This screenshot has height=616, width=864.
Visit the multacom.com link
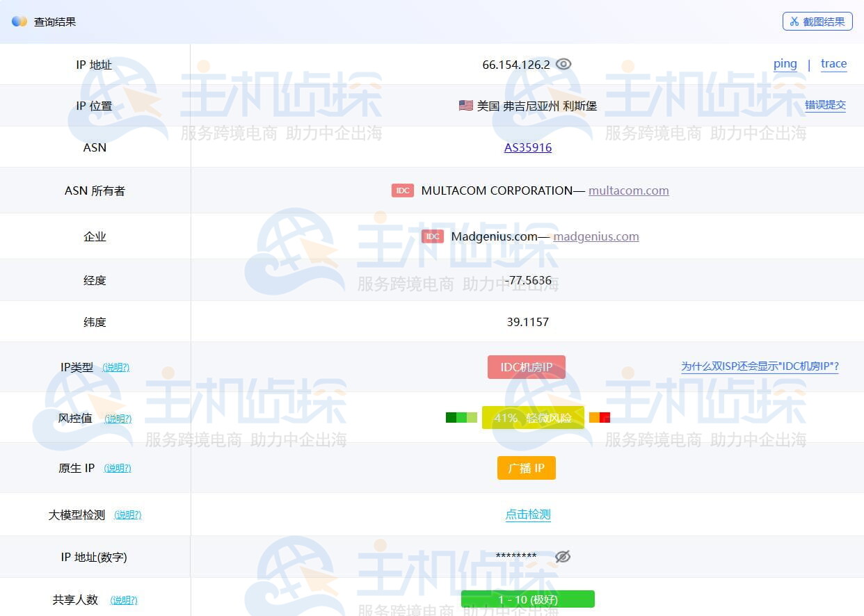(628, 191)
